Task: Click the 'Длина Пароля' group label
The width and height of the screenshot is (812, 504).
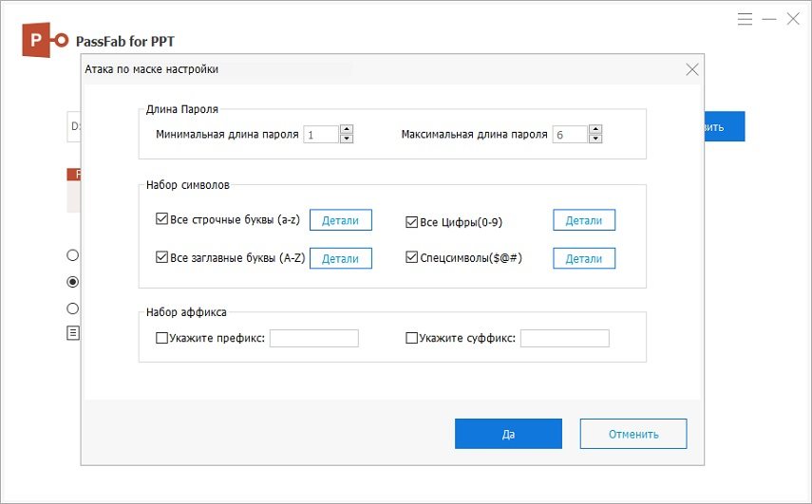Action: (182, 109)
